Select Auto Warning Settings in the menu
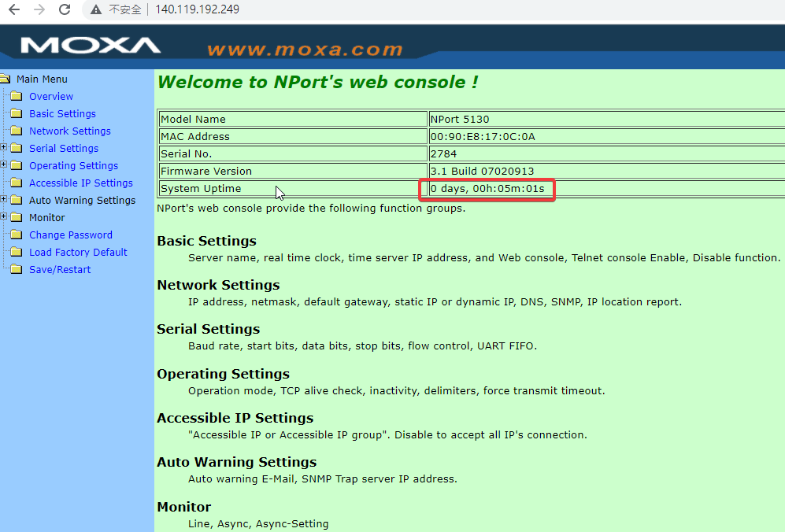The width and height of the screenshot is (785, 532). pos(82,200)
